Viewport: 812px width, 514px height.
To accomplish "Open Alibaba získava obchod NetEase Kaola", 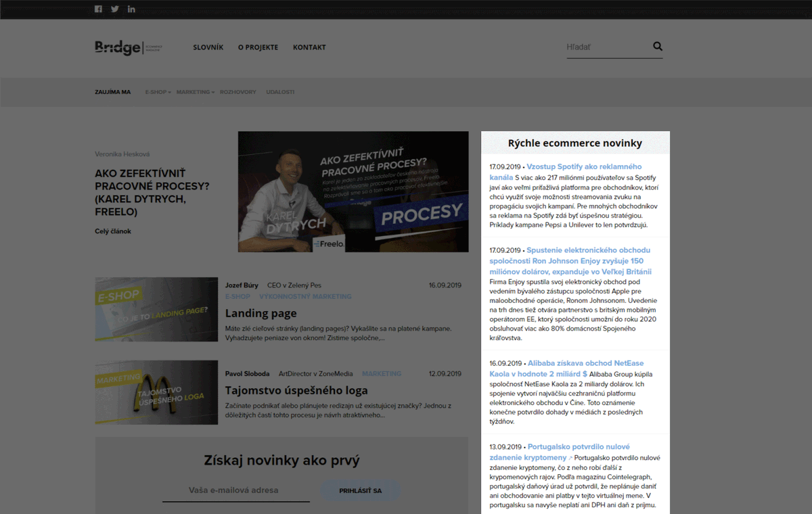I will [x=567, y=368].
